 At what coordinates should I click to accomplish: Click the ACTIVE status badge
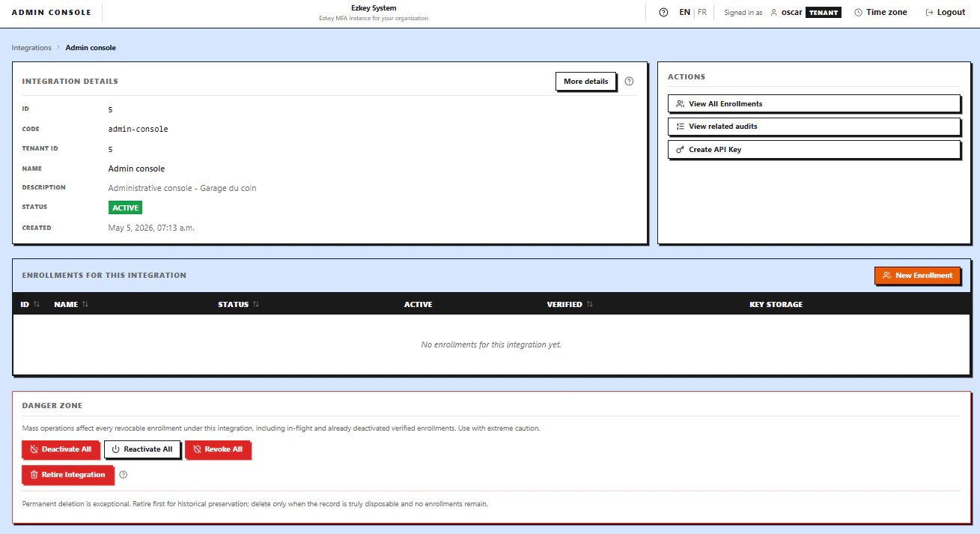(x=125, y=207)
